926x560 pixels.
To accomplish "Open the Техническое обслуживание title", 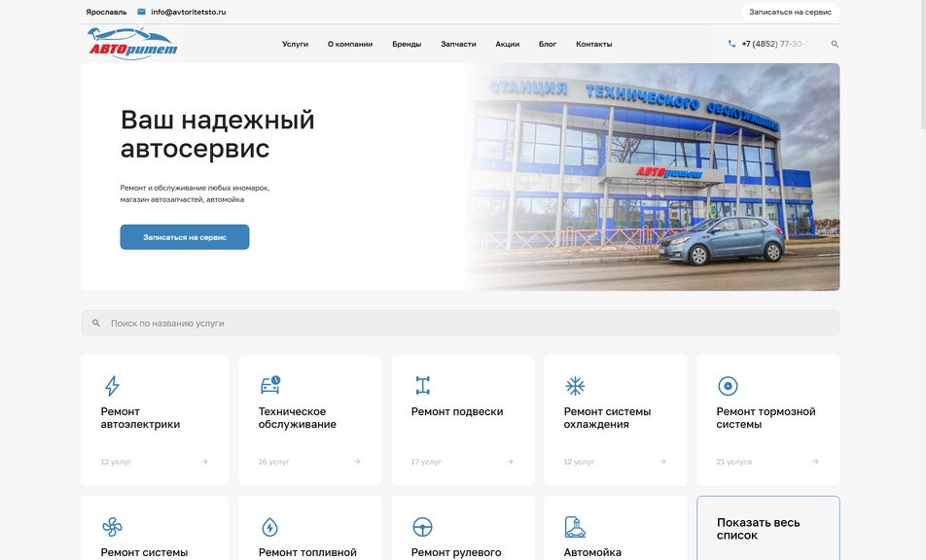I will (297, 418).
